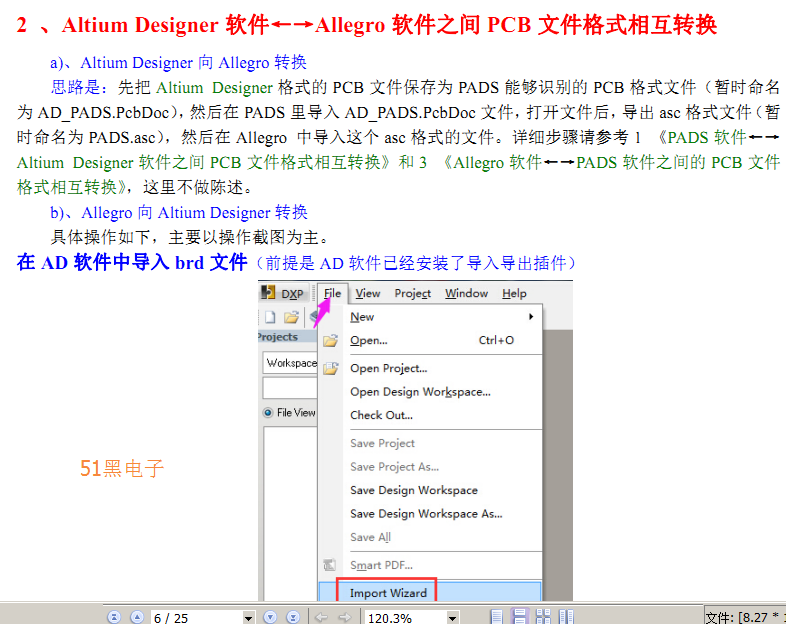The height and width of the screenshot is (624, 786).
Task: Click the project folder icon beside Open Project...
Action: click(x=330, y=368)
